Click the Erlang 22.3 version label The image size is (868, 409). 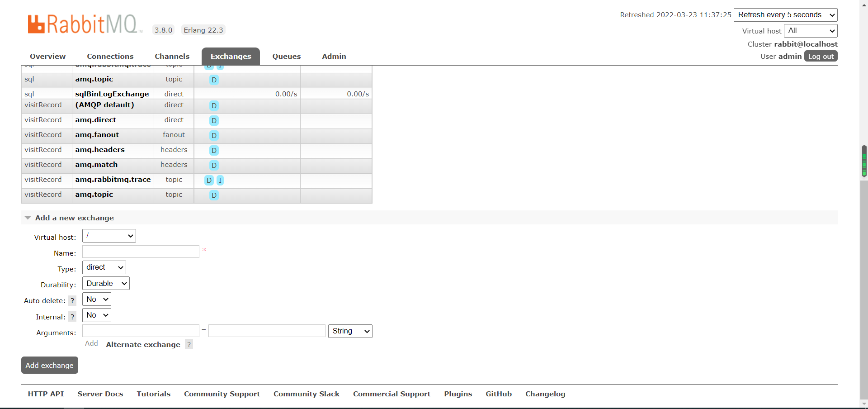point(203,30)
